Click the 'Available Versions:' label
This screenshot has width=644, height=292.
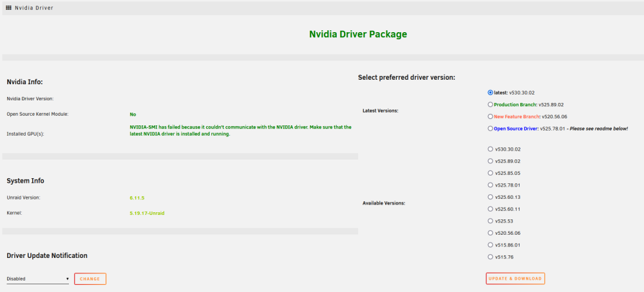click(384, 203)
